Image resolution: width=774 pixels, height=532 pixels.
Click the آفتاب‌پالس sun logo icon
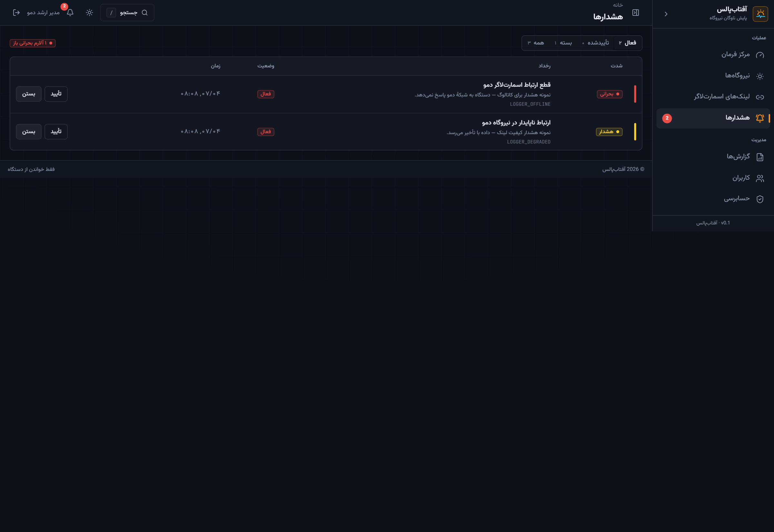(x=760, y=14)
